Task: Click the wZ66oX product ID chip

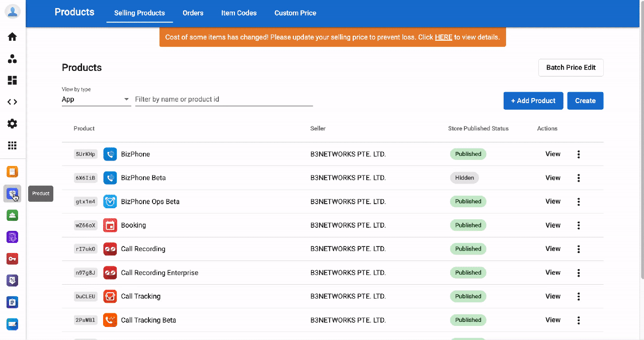Action: (x=86, y=225)
